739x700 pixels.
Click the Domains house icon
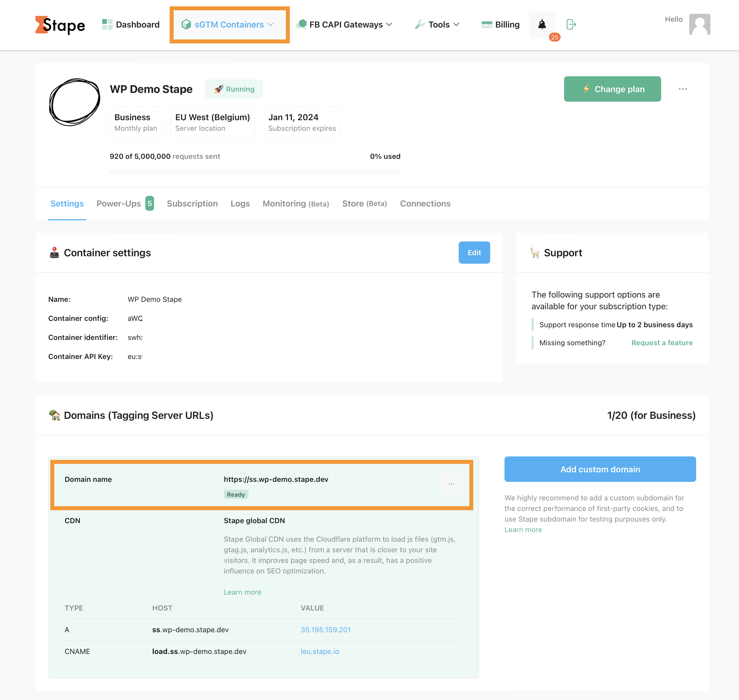(55, 415)
